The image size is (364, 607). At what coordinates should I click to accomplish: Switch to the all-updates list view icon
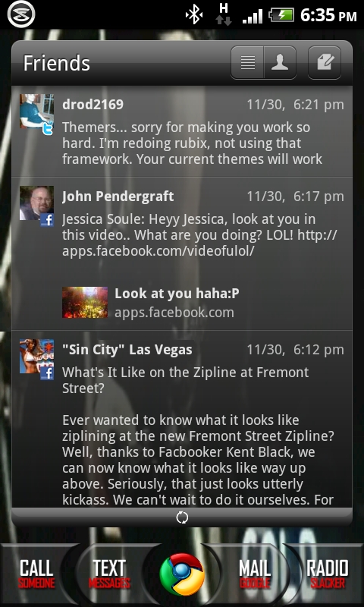(x=247, y=63)
